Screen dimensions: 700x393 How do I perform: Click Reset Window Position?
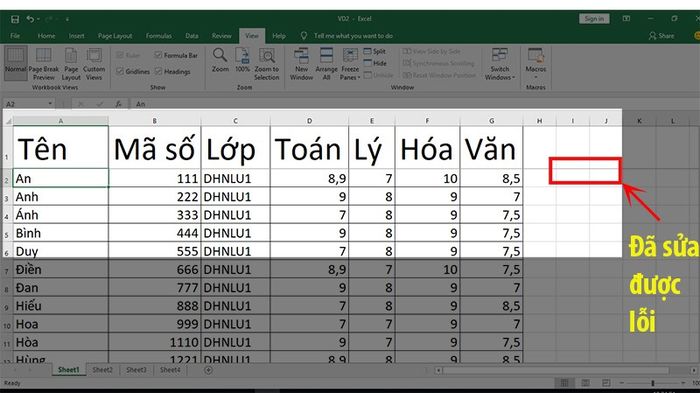click(x=439, y=75)
